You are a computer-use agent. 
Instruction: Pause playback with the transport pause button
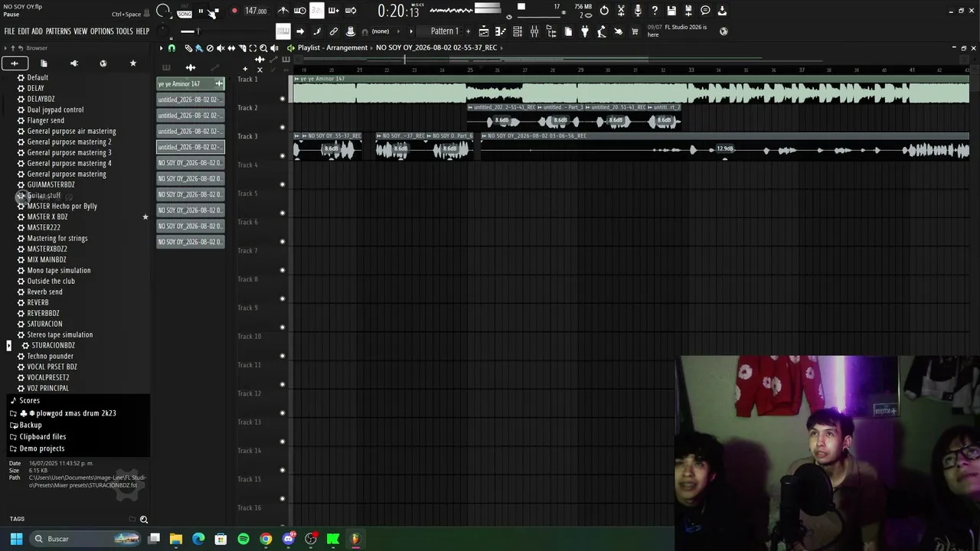coord(201,11)
